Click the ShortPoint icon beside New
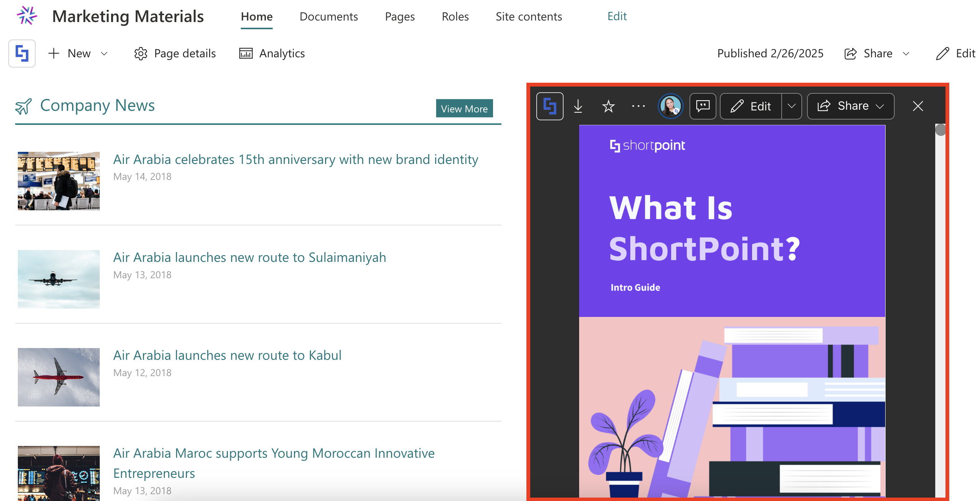980x501 pixels. 22,54
